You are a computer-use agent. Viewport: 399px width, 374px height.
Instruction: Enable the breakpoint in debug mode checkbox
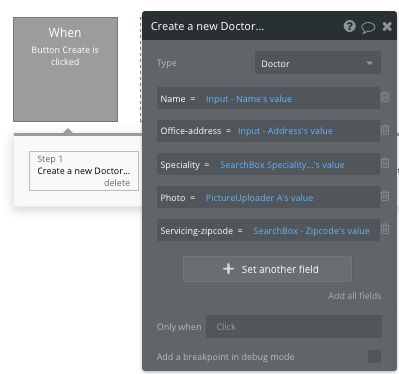tap(374, 356)
